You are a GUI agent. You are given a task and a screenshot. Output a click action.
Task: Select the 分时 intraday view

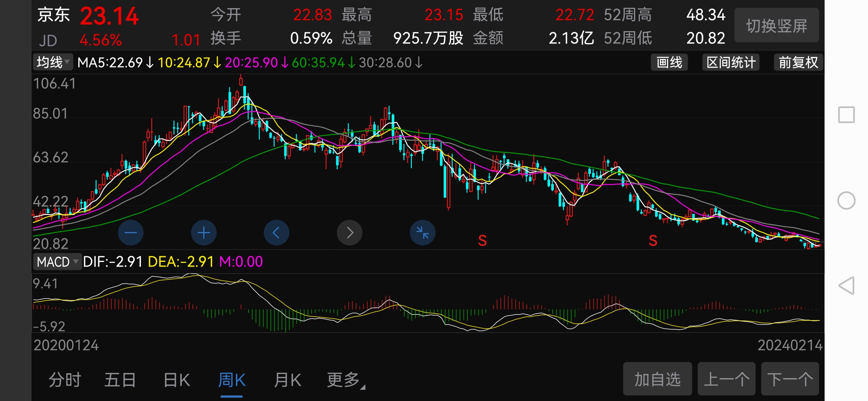coord(65,379)
